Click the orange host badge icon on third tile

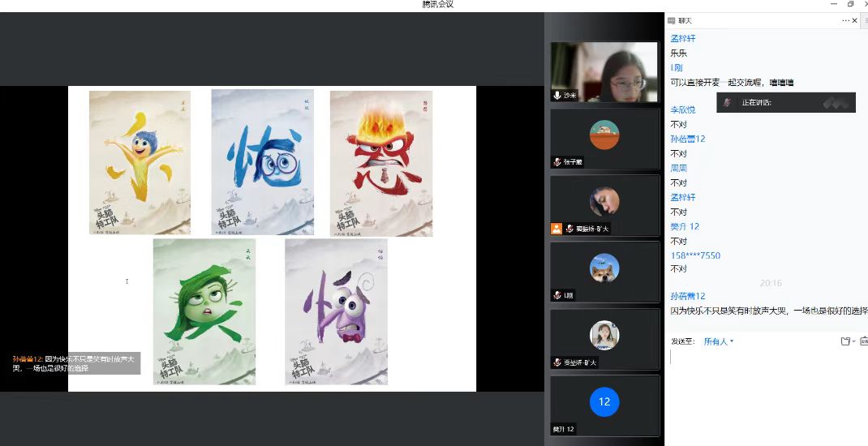[x=556, y=229]
